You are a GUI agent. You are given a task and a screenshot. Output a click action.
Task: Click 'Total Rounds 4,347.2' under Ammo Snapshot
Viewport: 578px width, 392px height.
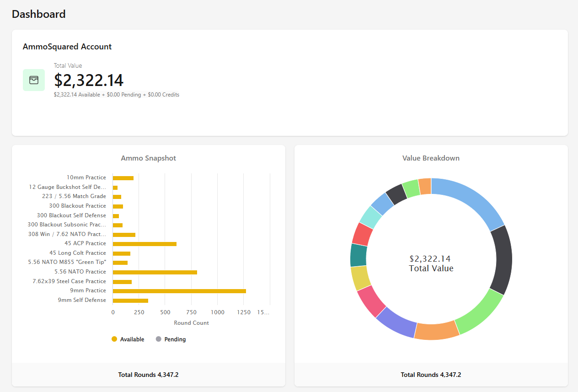(149, 375)
